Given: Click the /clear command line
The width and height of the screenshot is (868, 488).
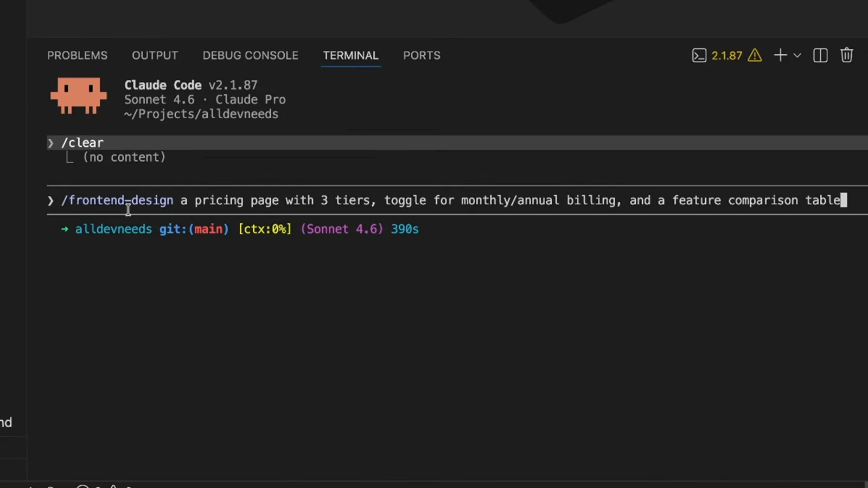Looking at the screenshot, I should (x=457, y=143).
